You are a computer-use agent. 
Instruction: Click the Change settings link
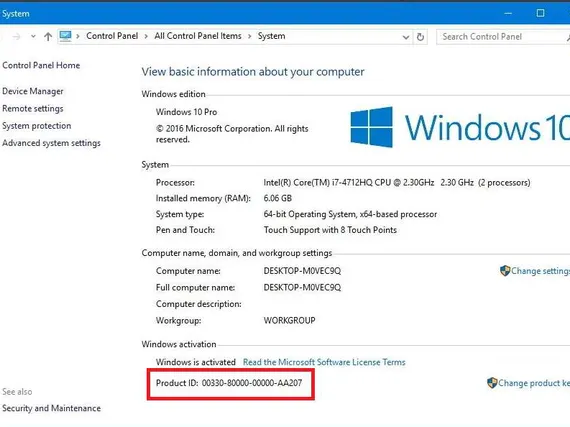pos(540,271)
